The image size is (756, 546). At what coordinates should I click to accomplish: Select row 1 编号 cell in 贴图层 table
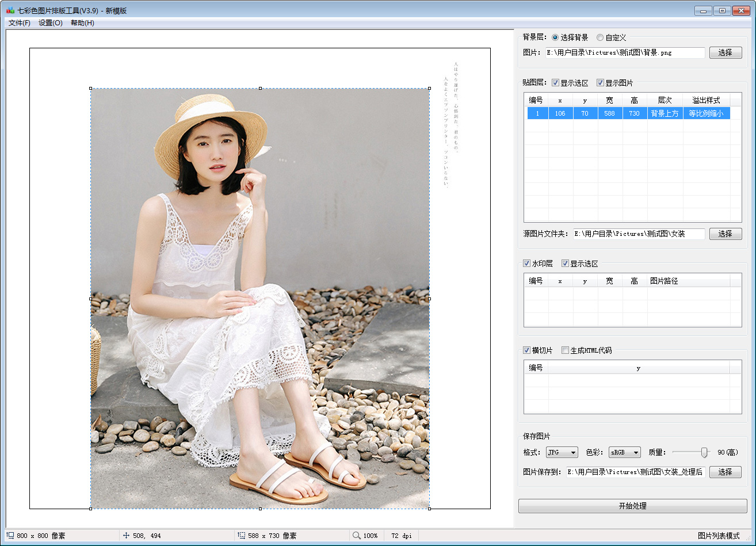[538, 113]
